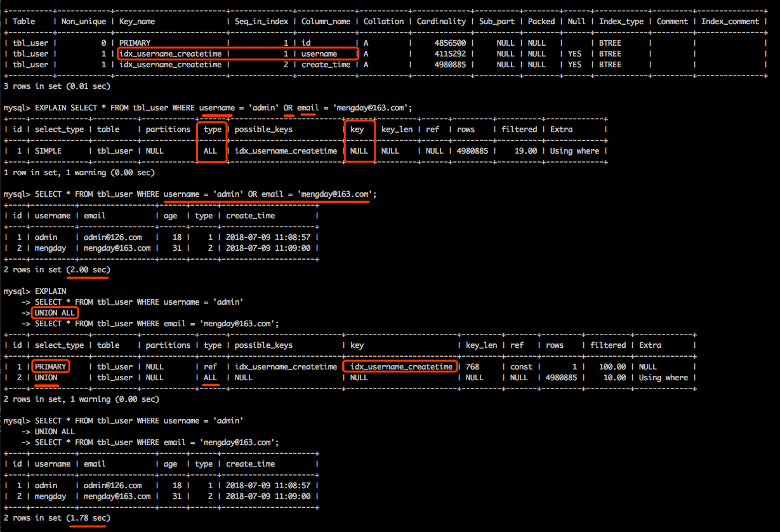780x532 pixels.
Task: Click admin@126.com in first result set
Action: pos(113,237)
